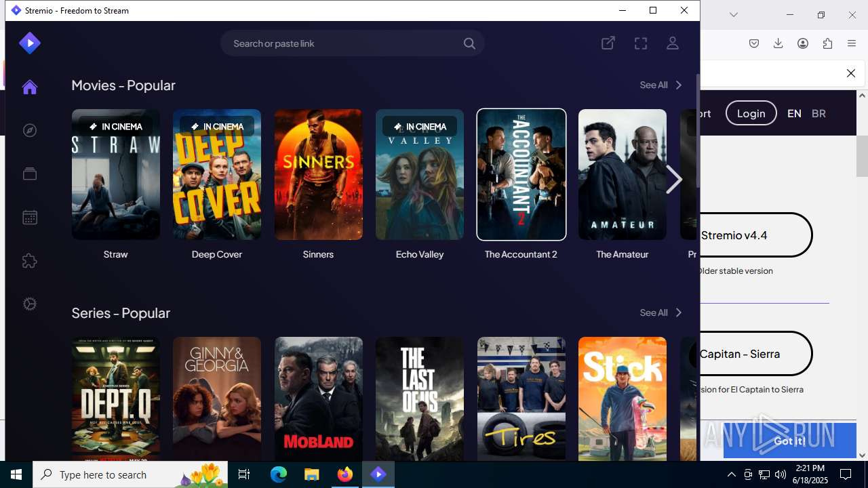
Task: Click the browser page scrollbar
Action: (x=863, y=156)
